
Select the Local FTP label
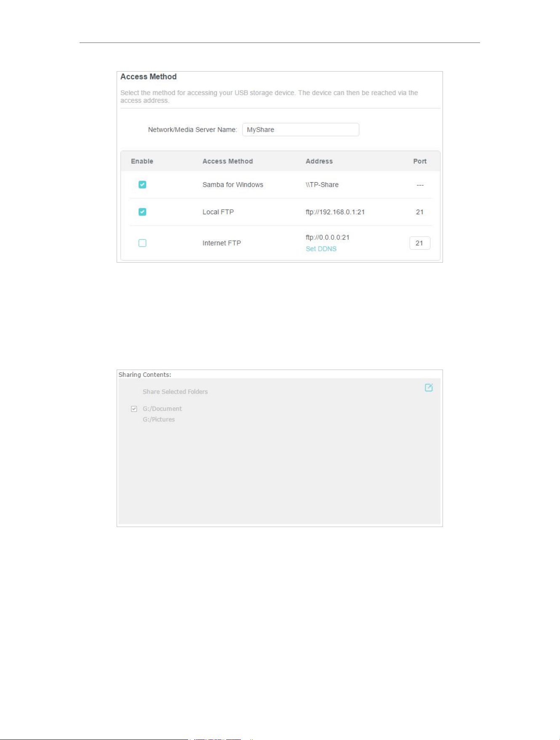[x=218, y=212]
